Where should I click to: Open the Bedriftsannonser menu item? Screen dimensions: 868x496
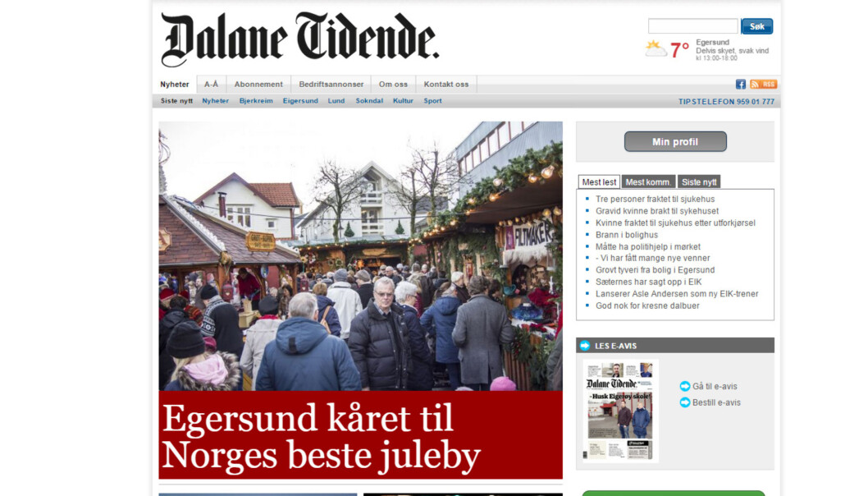click(331, 85)
